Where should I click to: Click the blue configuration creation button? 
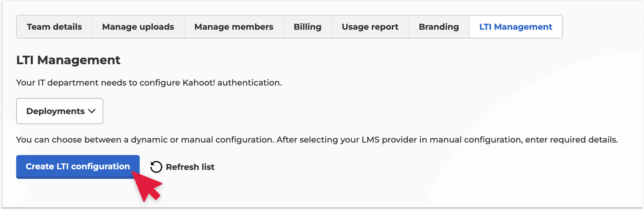(78, 167)
